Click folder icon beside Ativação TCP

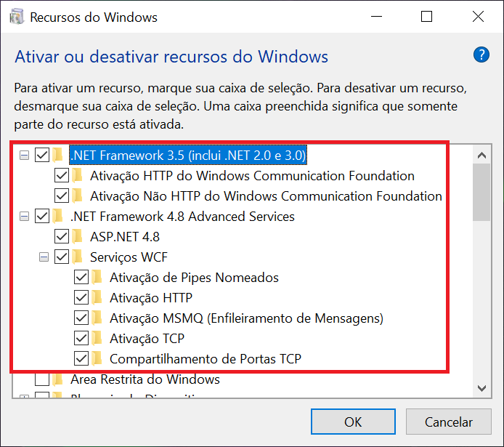tap(97, 338)
